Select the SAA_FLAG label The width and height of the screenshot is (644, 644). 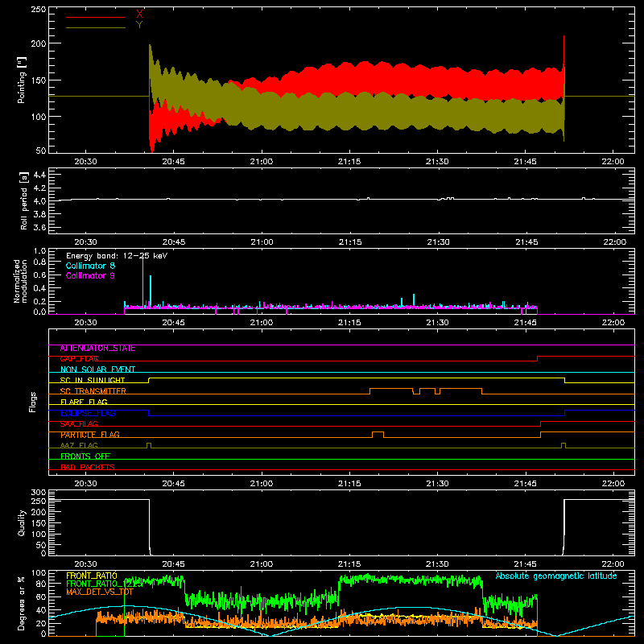79,424
